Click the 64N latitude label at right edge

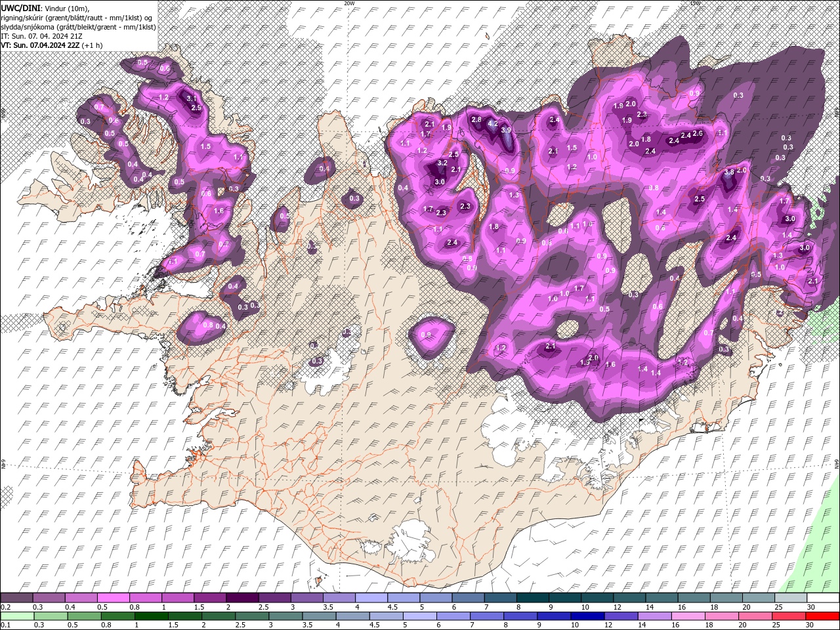tap(836, 464)
